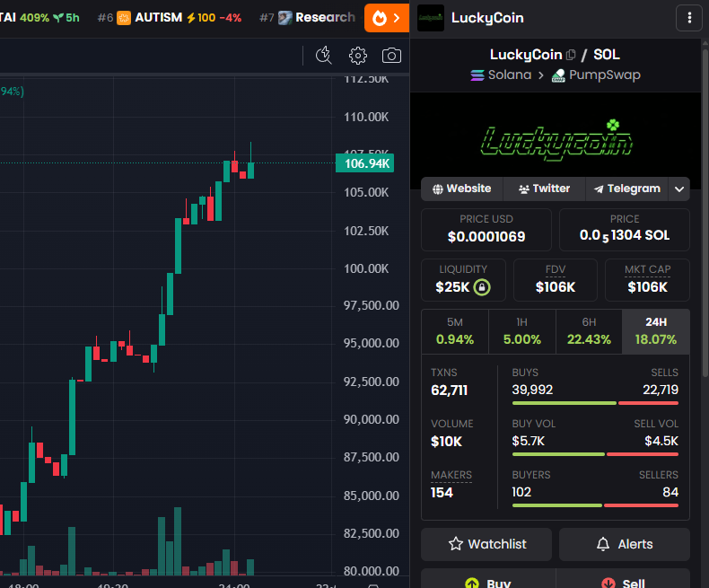Click the chart replay clock icon
Screen dimensions: 709x588
pyautogui.click(x=324, y=56)
